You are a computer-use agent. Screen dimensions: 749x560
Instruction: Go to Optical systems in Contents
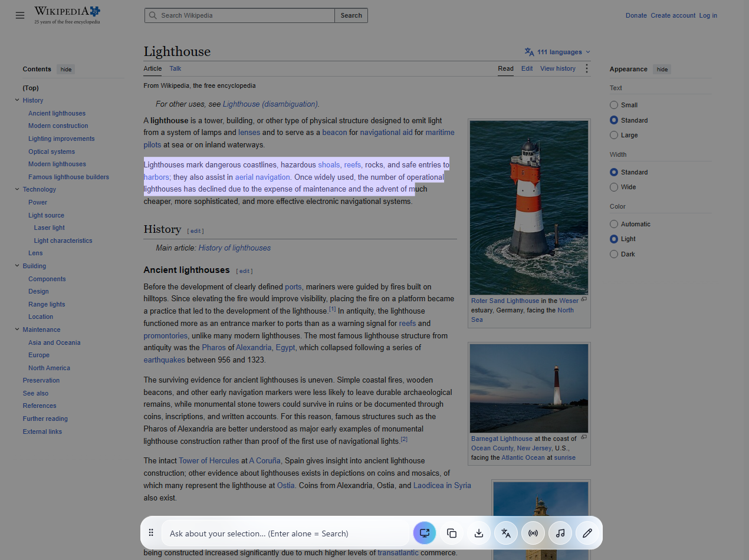pyautogui.click(x=51, y=151)
